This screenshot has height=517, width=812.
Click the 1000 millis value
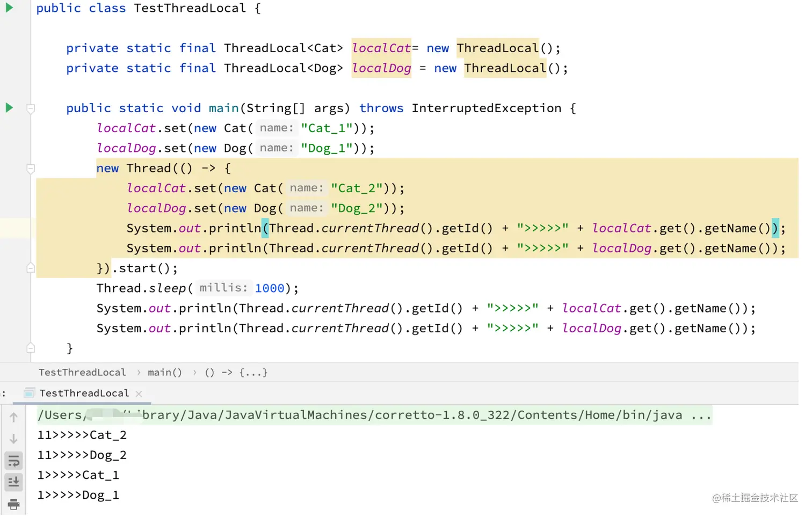[270, 288]
